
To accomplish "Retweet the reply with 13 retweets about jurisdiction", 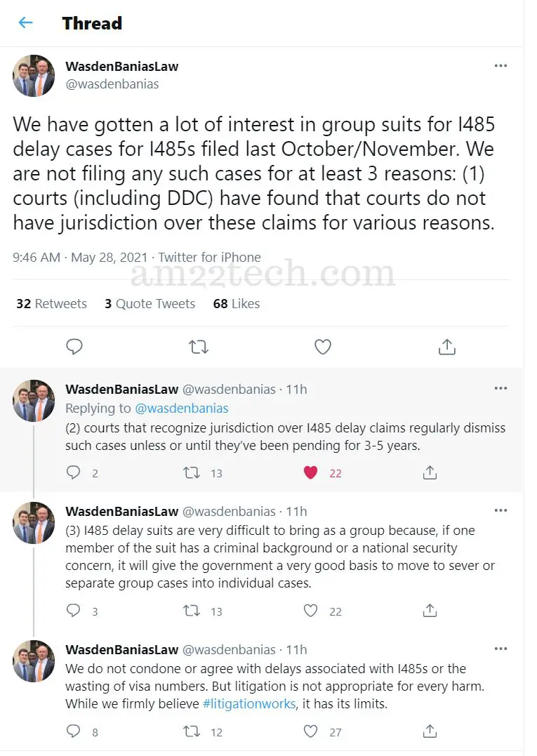I will [192, 472].
